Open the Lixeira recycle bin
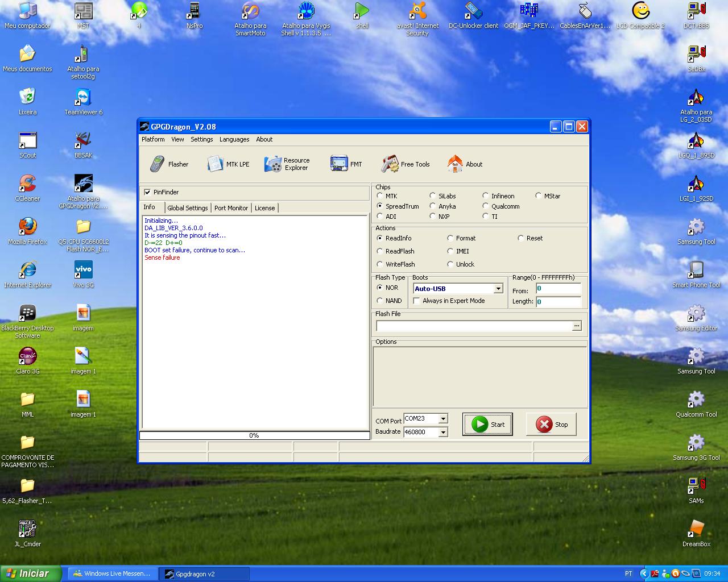The width and height of the screenshot is (728, 582). coord(27,101)
